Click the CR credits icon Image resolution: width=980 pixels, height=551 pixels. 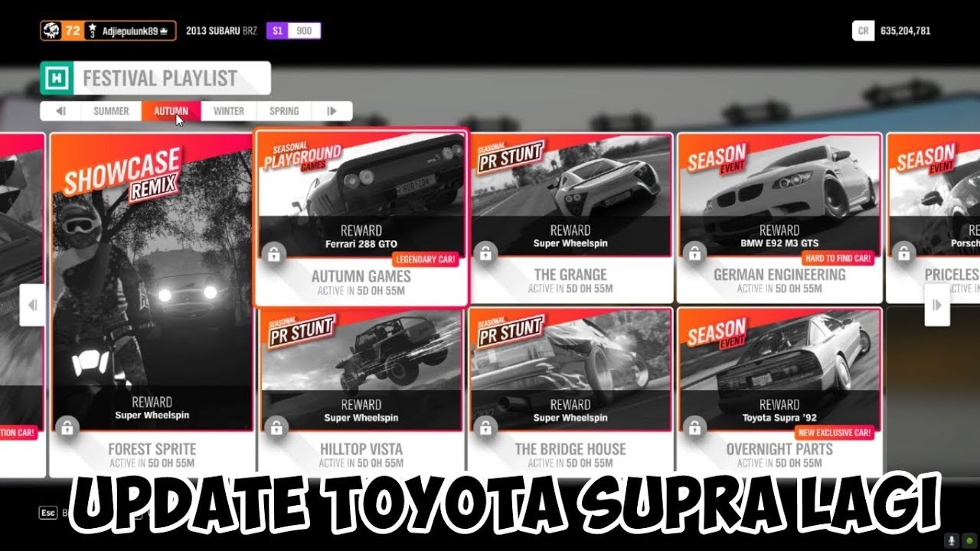tap(863, 31)
